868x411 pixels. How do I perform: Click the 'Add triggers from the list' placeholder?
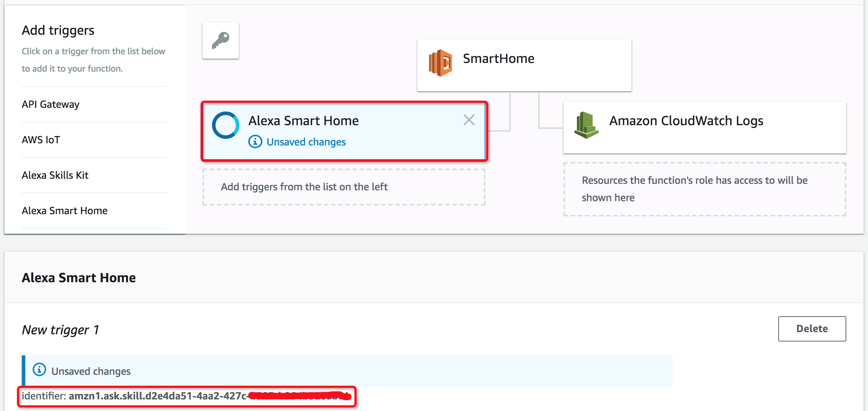(344, 187)
